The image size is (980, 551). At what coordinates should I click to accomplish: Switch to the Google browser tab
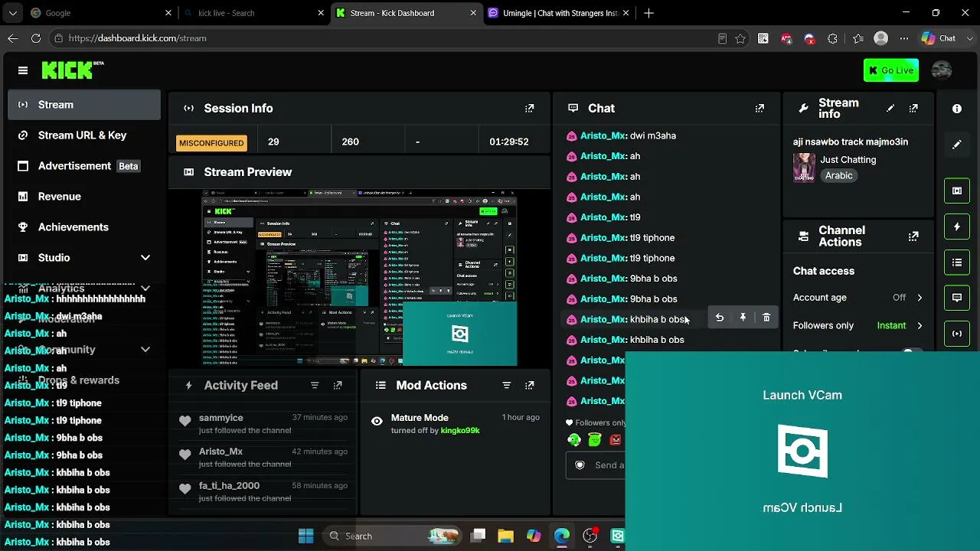pos(100,13)
